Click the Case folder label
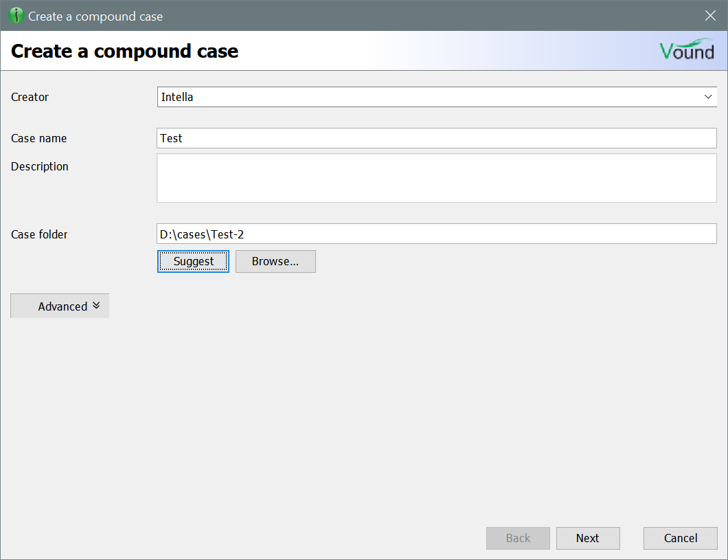The image size is (728, 560). pos(39,234)
